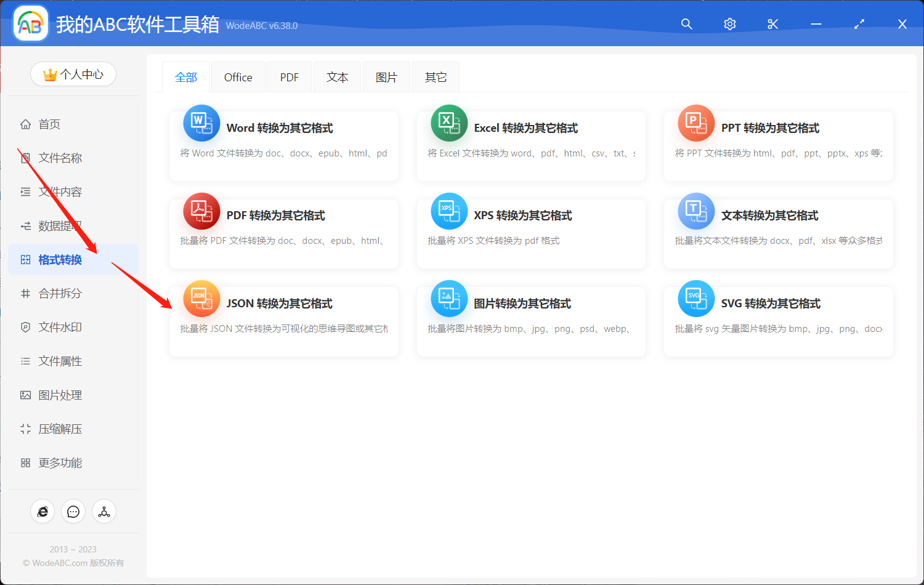
Task: Open the PPT 转换为其它格式 tool
Action: 777,146
